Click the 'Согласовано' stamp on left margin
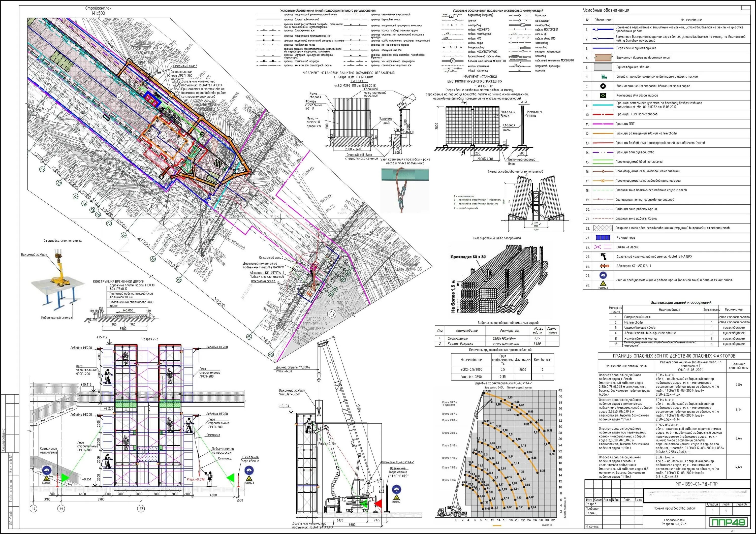Screen dimensions: 756x534 point(4,439)
